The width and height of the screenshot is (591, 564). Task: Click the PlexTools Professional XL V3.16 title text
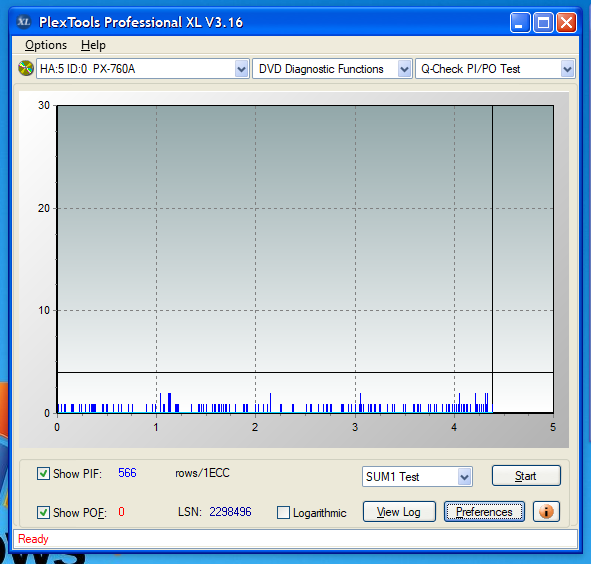point(141,22)
